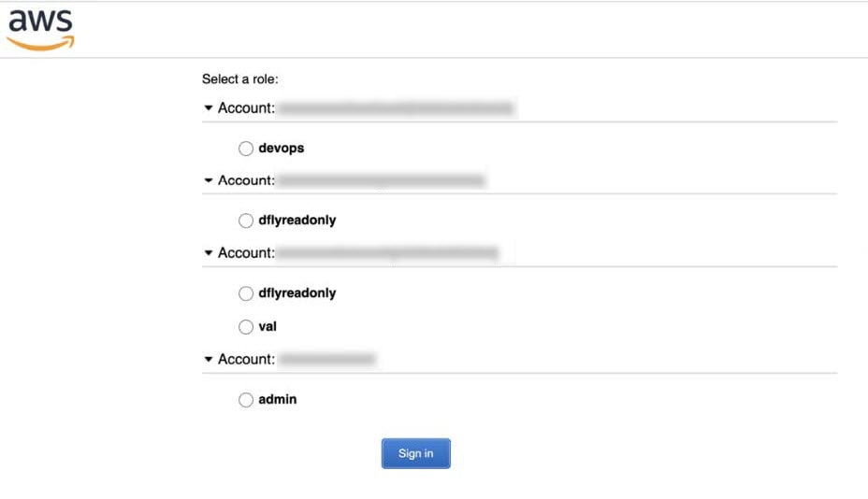The width and height of the screenshot is (868, 499).
Task: Click the "Account:" label above the devops role
Action: pyautogui.click(x=246, y=107)
